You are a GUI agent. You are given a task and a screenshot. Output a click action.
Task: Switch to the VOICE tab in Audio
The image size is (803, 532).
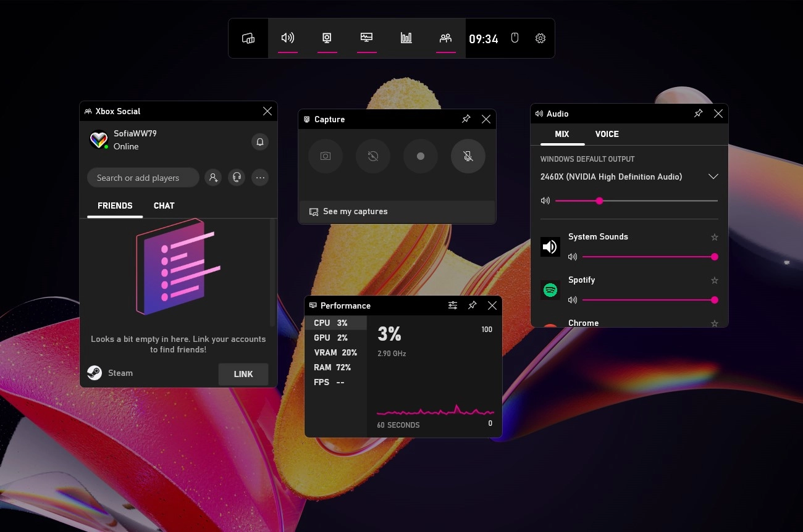click(607, 134)
